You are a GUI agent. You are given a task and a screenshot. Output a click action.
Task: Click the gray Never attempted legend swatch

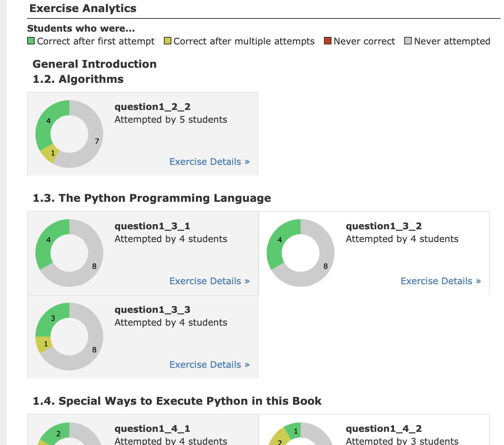(408, 41)
